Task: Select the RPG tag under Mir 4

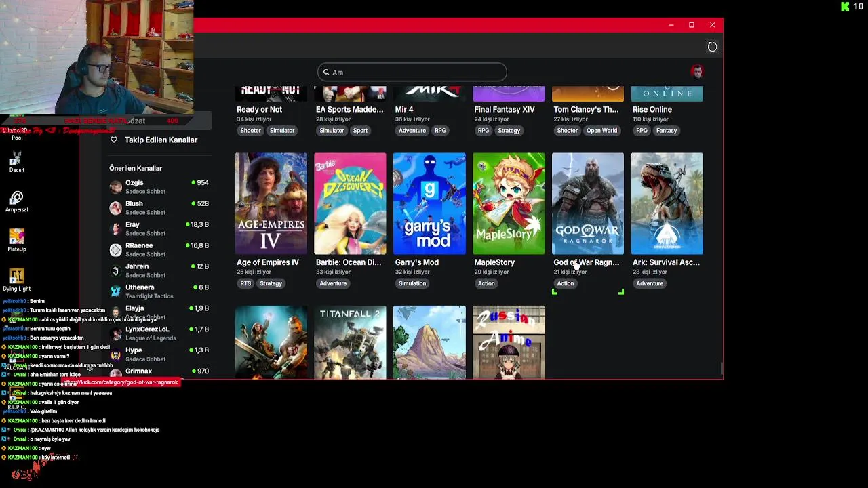Action: [441, 130]
